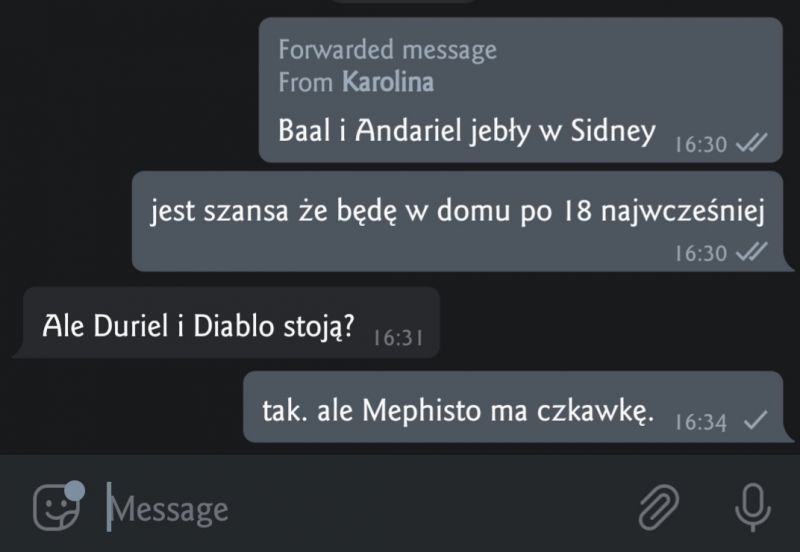Open the sticker and emoji panel
800x552 pixels.
coord(57,508)
